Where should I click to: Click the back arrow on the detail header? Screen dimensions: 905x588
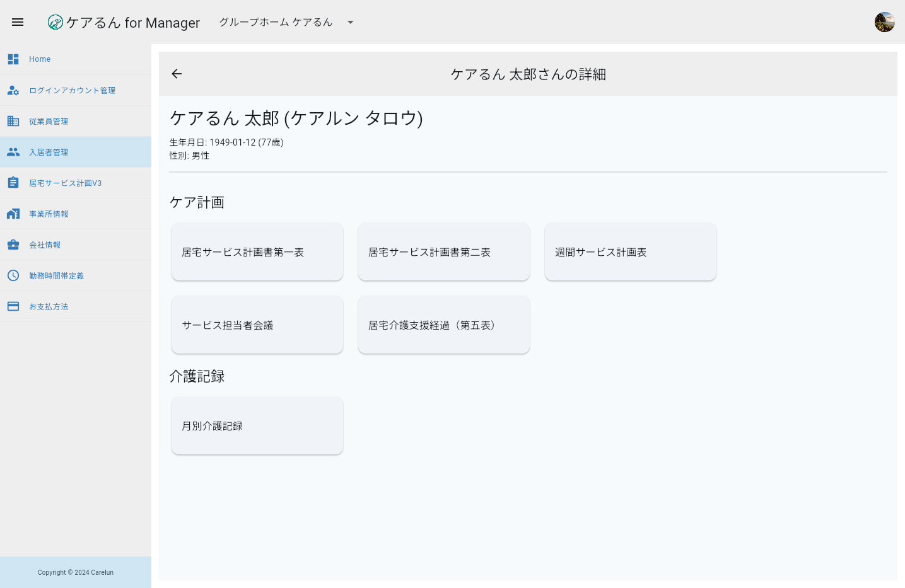pyautogui.click(x=177, y=74)
